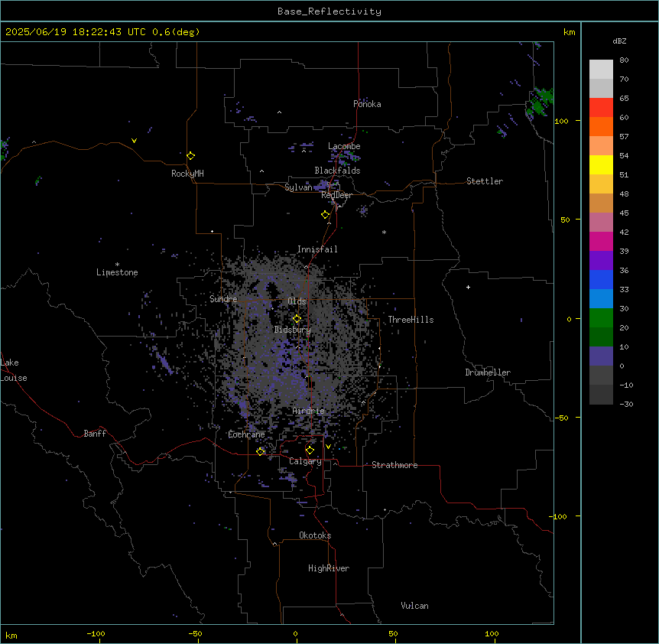The image size is (659, 644).
Task: Click the -100 tick on the bottom axis
Action: pyautogui.click(x=96, y=633)
